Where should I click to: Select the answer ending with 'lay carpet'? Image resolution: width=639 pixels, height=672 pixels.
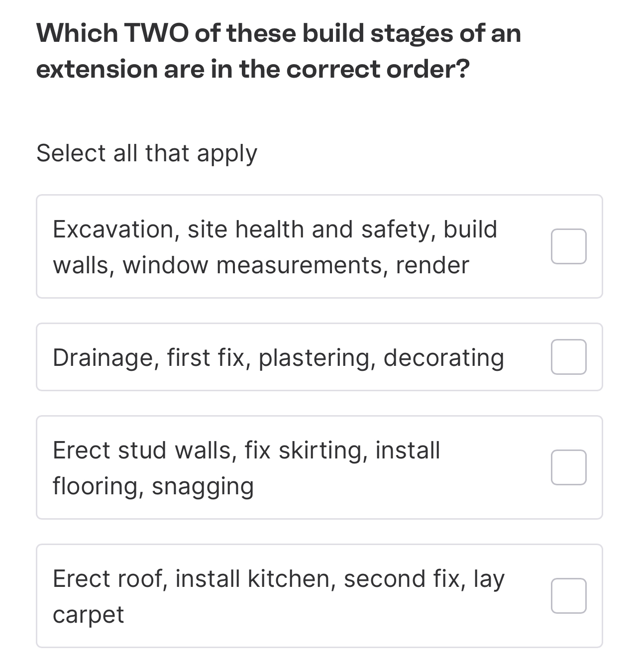279,595
